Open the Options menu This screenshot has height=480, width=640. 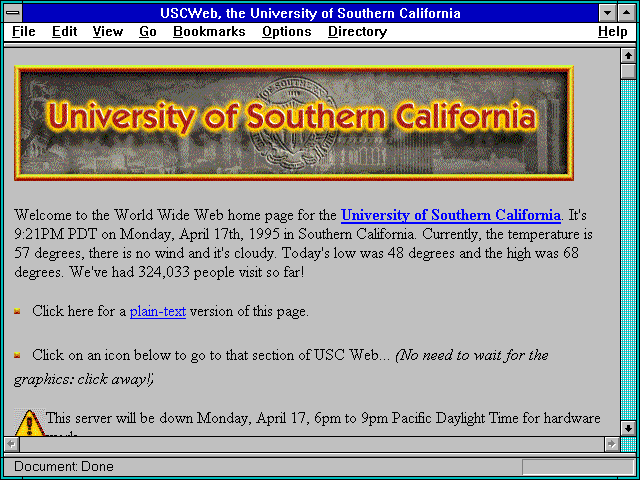pyautogui.click(x=287, y=32)
